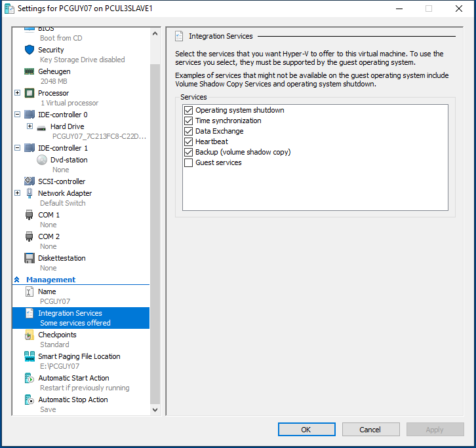Click the Dvd-station disc icon
This screenshot has height=448, width=476.
[x=42, y=160]
